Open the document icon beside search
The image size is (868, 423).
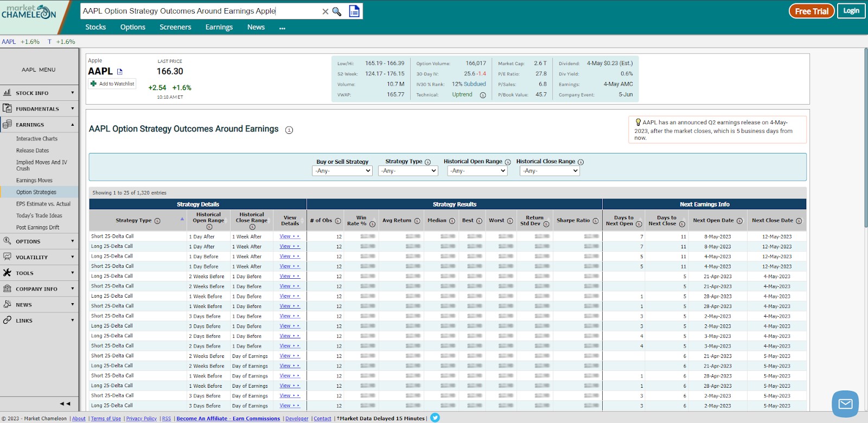354,11
